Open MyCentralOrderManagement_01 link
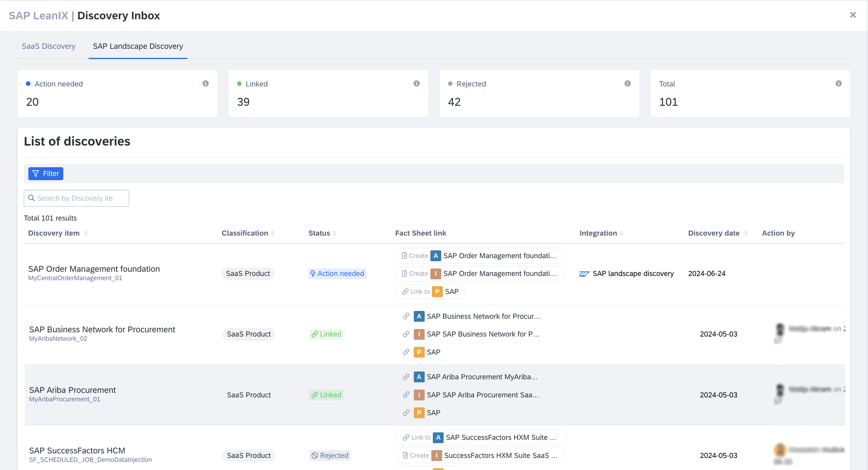 pos(75,278)
